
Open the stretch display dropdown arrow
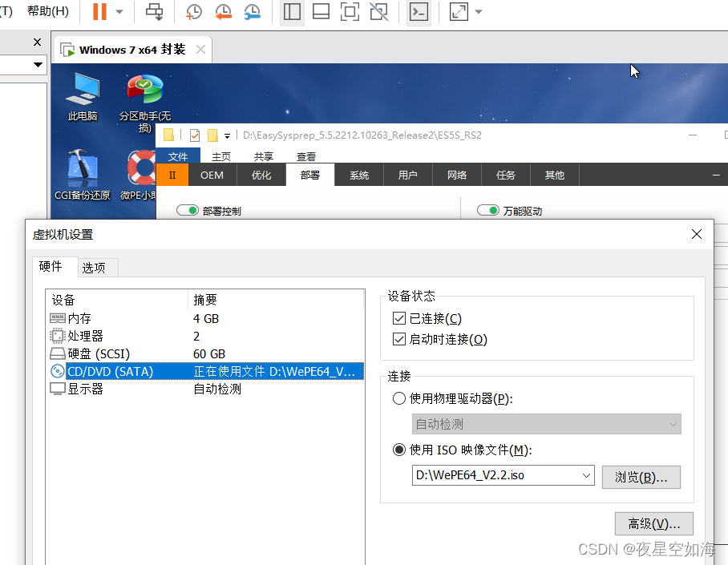(479, 11)
